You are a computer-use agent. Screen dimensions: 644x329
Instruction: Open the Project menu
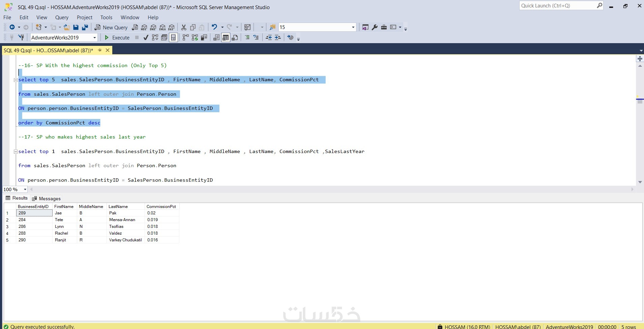click(84, 18)
